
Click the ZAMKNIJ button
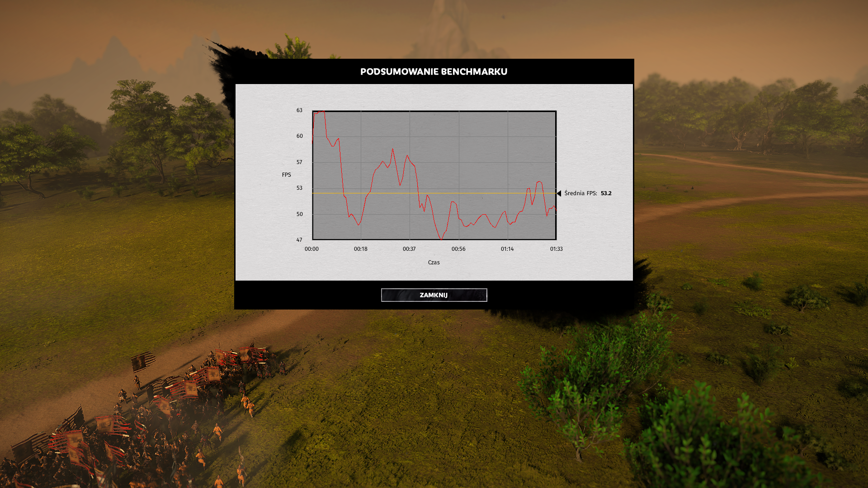434,295
